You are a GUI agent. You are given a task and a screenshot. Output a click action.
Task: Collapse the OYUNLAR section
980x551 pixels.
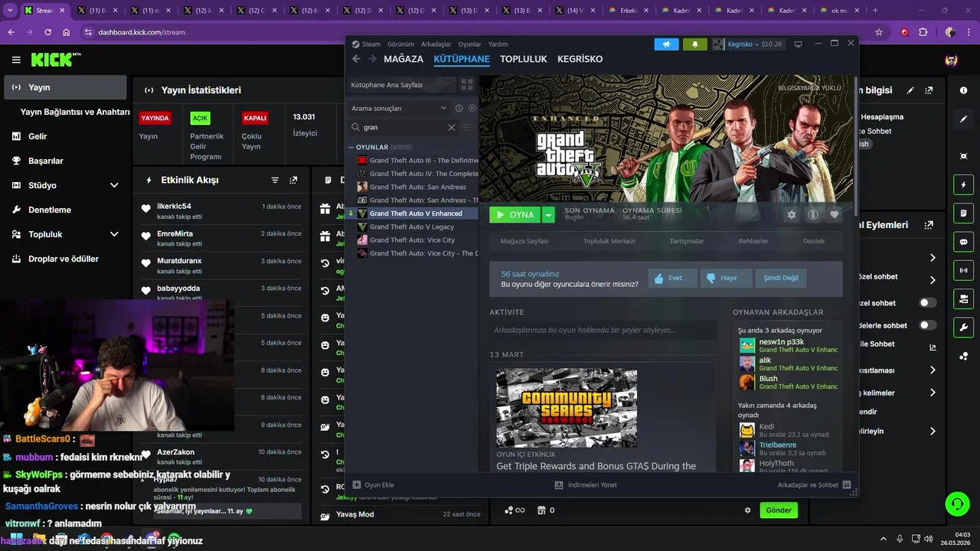click(351, 147)
